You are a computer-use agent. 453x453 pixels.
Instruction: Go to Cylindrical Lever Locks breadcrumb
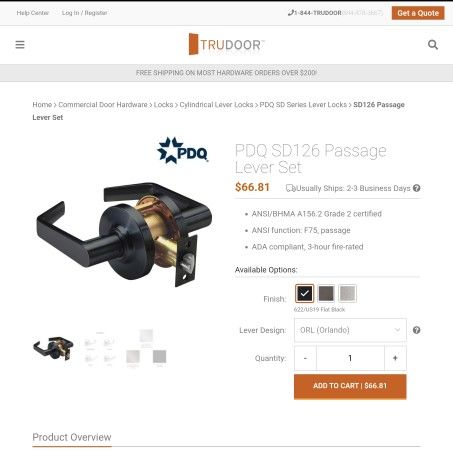[x=216, y=105]
